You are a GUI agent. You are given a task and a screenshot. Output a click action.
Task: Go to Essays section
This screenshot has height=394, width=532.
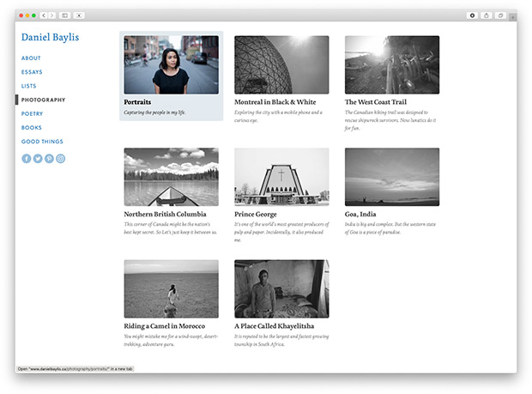pos(32,72)
